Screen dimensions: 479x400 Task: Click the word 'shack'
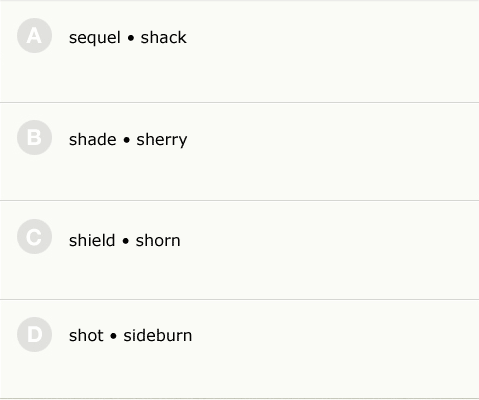tap(163, 37)
